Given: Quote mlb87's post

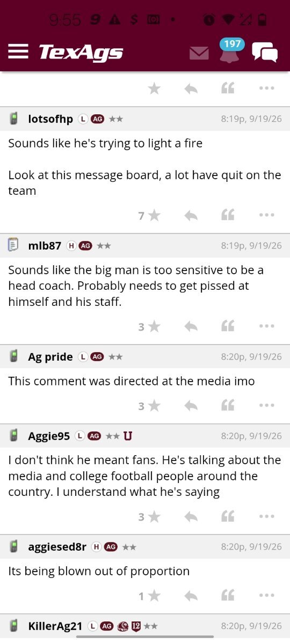Looking at the screenshot, I should click(x=228, y=326).
